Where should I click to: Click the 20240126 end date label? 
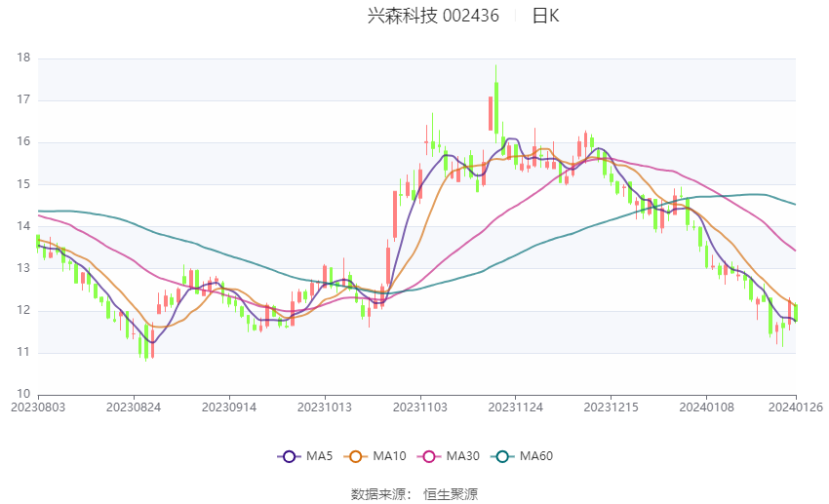click(x=795, y=407)
